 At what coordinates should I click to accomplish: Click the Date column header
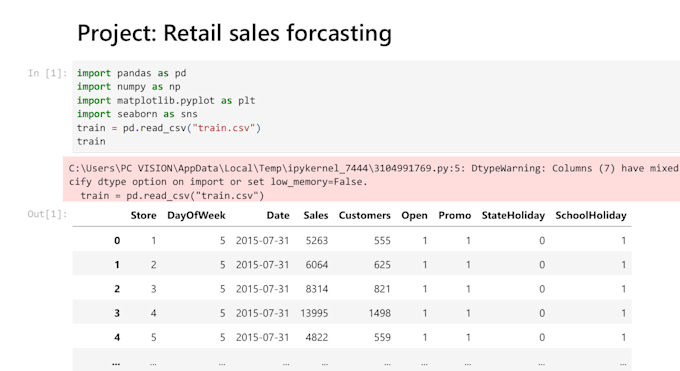278,215
